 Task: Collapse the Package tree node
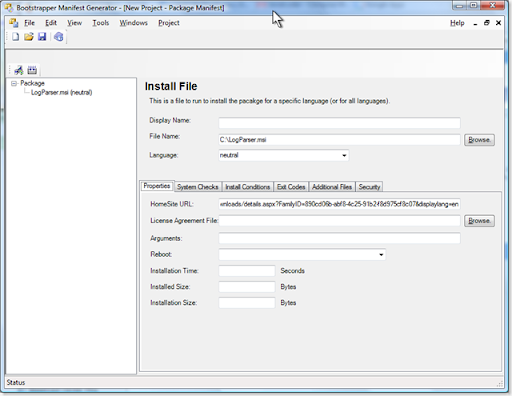coord(14,83)
